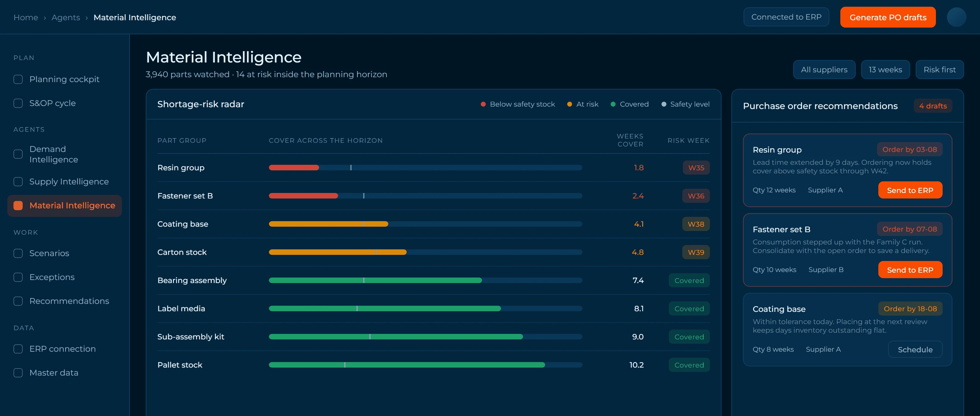980x416 pixels.
Task: Click the W35 risk week badge
Action: click(696, 168)
